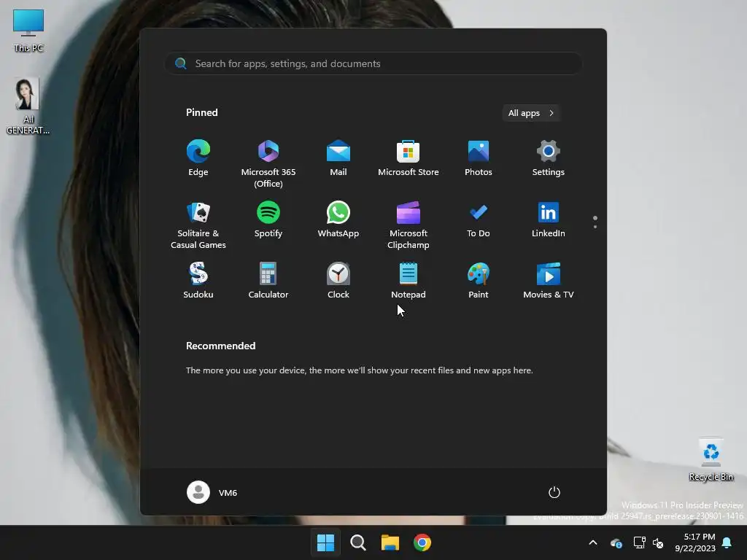Open Paint
This screenshot has width=747, height=560.
click(x=479, y=281)
